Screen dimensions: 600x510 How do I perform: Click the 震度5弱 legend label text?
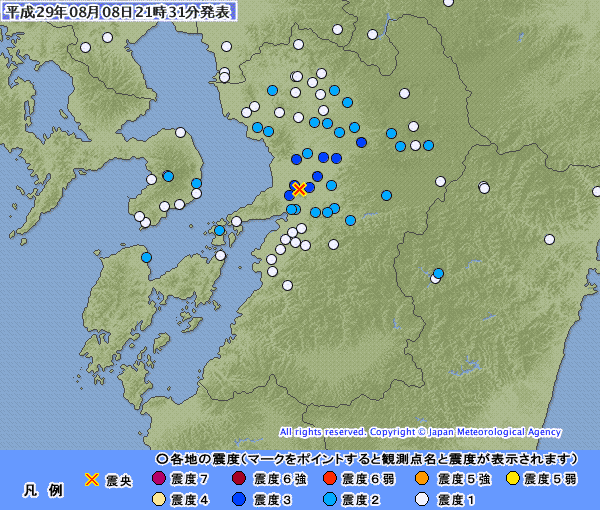(x=550, y=479)
